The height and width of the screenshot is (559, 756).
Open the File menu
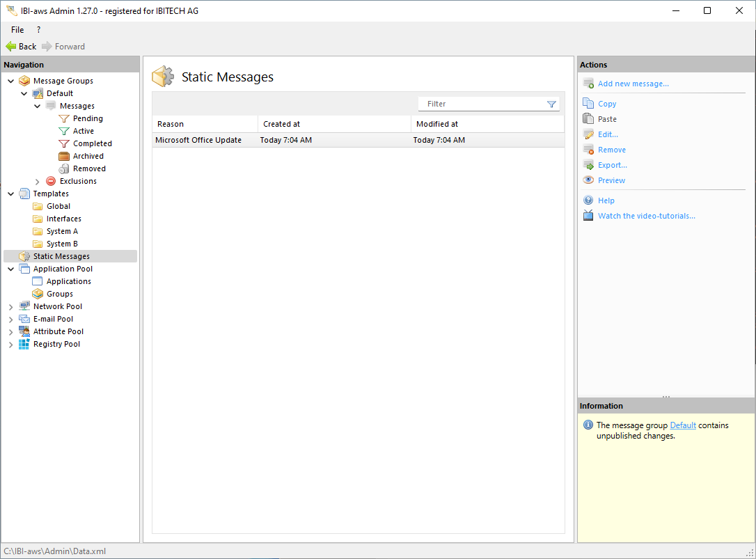tap(17, 30)
